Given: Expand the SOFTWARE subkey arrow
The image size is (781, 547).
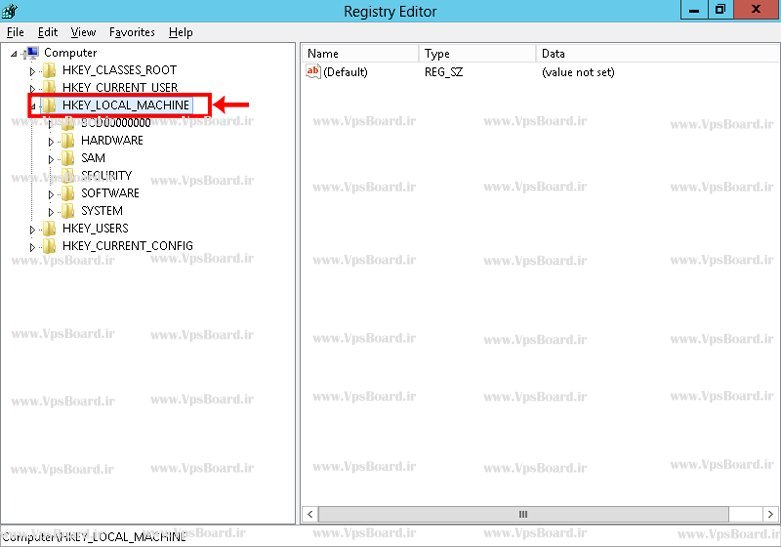Looking at the screenshot, I should pos(51,194).
